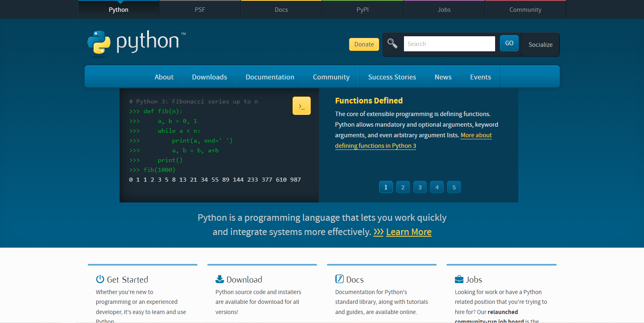The width and height of the screenshot is (644, 323).
Task: Open the About navigation menu
Action: click(164, 77)
